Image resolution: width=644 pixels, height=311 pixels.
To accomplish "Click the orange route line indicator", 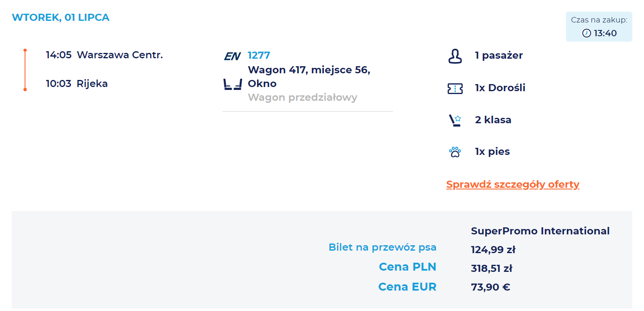I will coord(25,70).
